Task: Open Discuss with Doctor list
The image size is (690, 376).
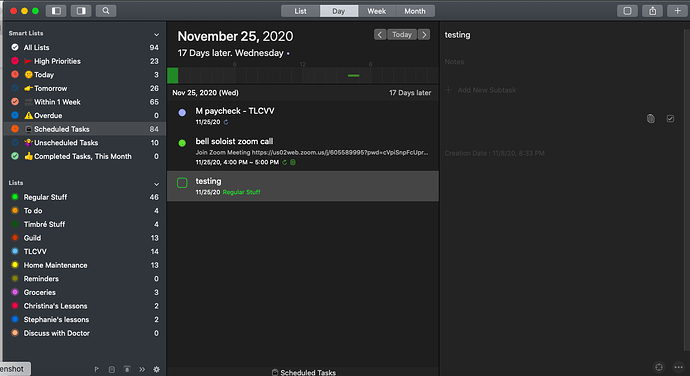Action: pos(84,333)
